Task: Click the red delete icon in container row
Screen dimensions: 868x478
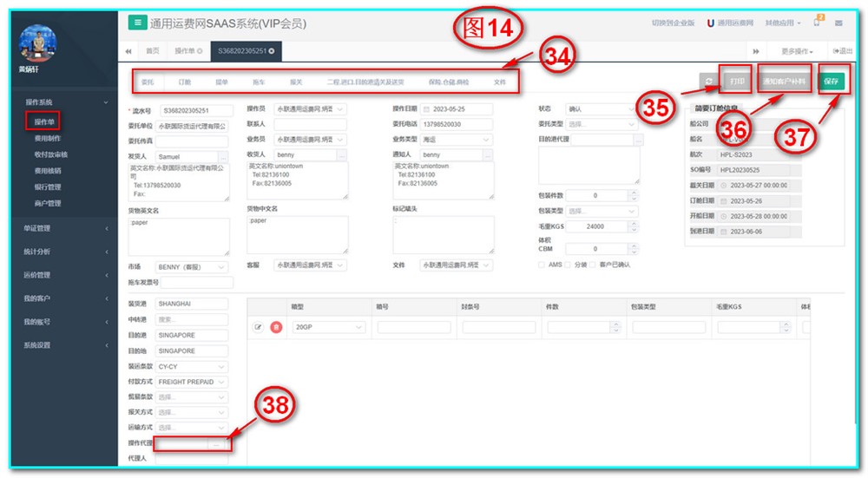Action: (276, 327)
